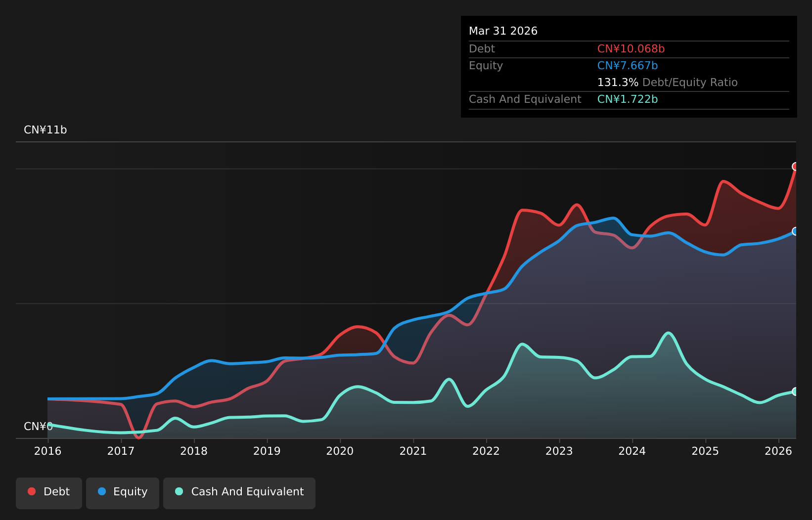Viewport: 812px width, 520px height.
Task: Select the teal Cash endpoint marker
Action: [796, 391]
